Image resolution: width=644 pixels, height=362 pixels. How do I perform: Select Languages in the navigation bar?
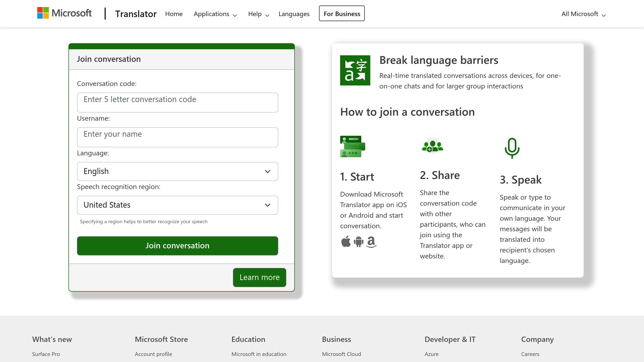click(x=294, y=14)
